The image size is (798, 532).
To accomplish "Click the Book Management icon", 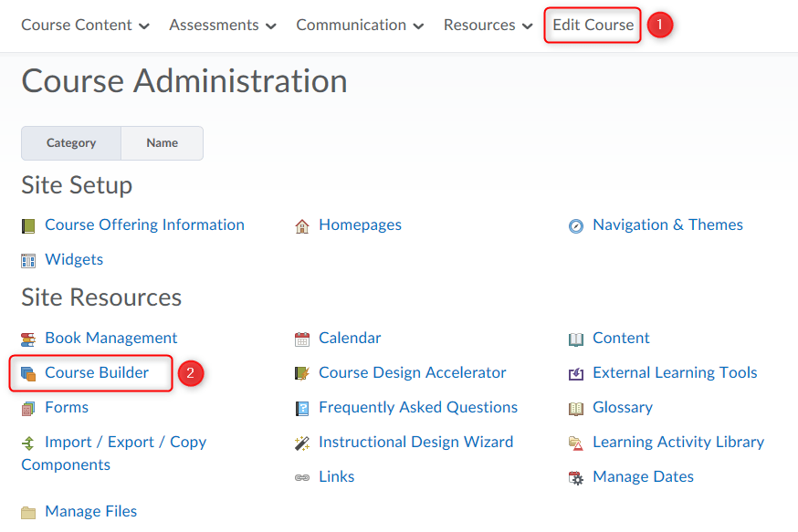I will click(x=28, y=339).
